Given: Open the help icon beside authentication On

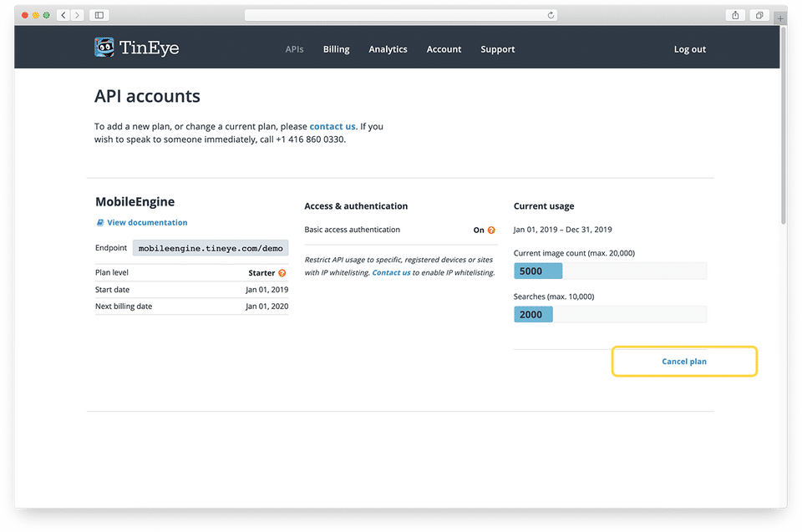Looking at the screenshot, I should [x=491, y=231].
